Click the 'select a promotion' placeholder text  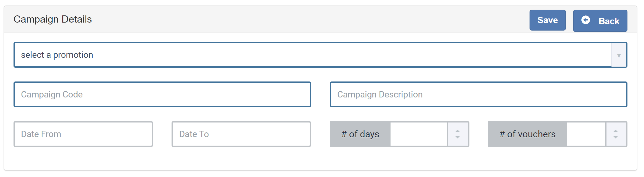(57, 55)
